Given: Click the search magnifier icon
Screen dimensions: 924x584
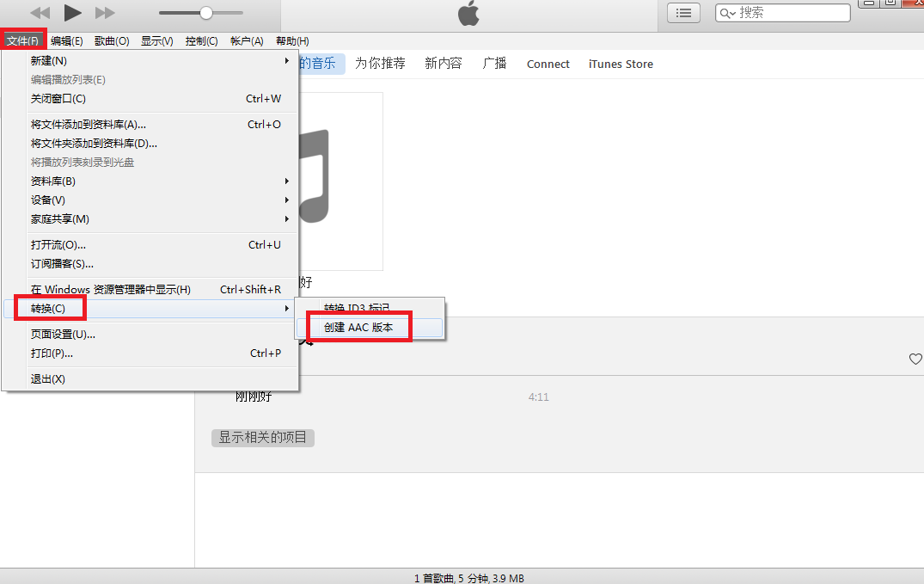Looking at the screenshot, I should click(727, 13).
